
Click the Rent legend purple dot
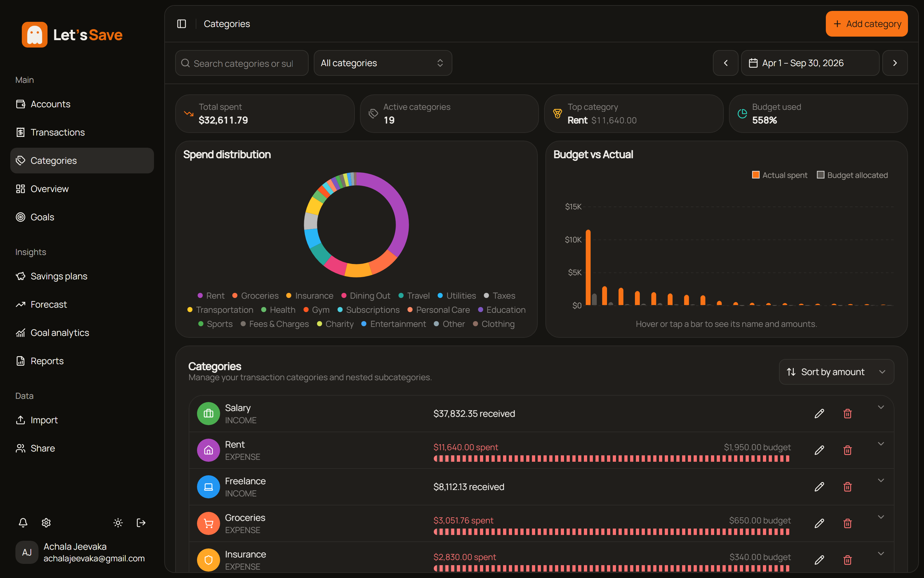(200, 295)
